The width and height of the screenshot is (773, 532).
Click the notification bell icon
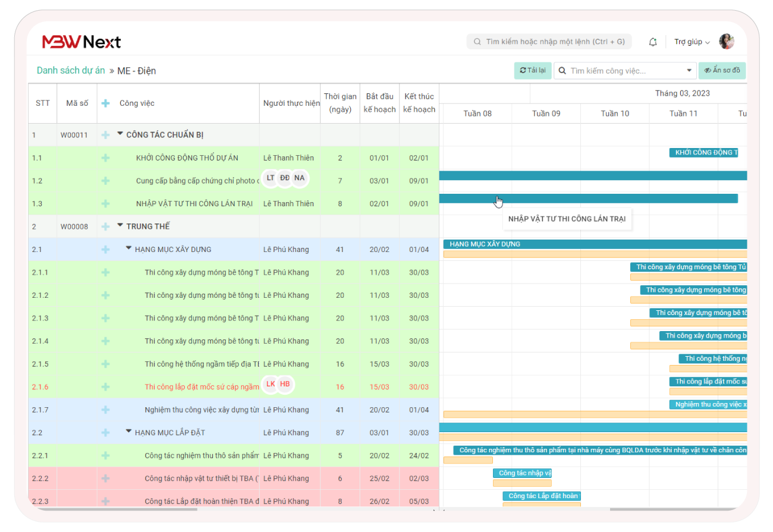[x=652, y=42]
